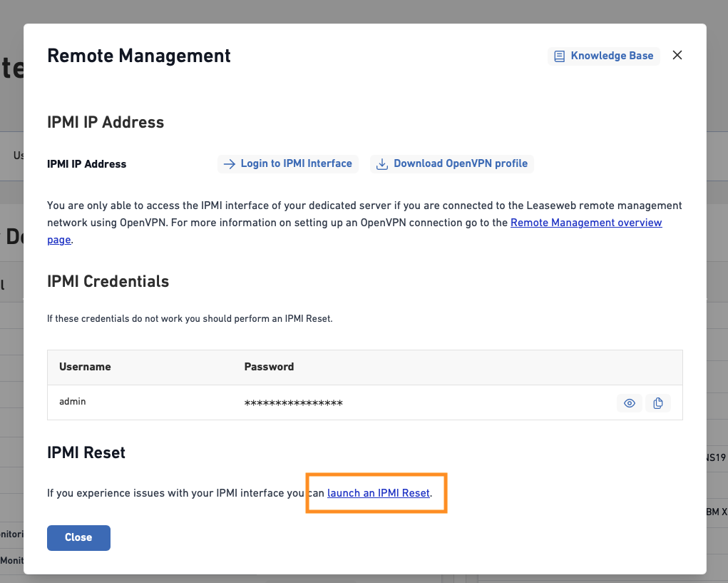Show the hidden IPMI password

[x=629, y=402]
